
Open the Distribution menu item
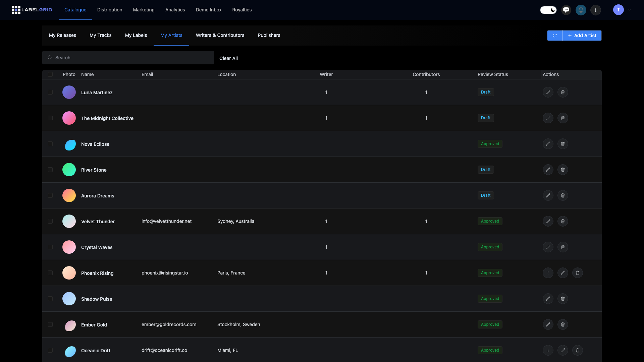pyautogui.click(x=110, y=10)
